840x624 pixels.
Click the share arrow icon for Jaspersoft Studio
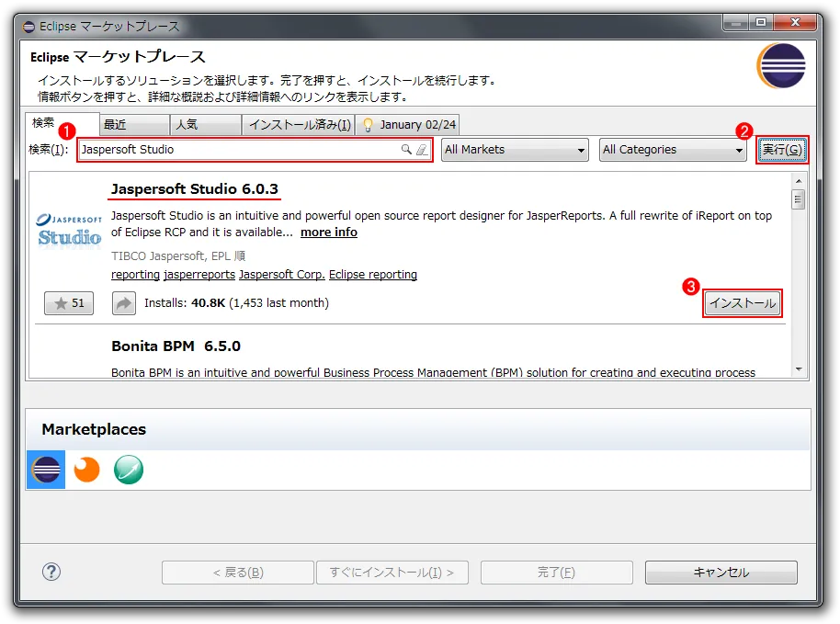(x=124, y=303)
